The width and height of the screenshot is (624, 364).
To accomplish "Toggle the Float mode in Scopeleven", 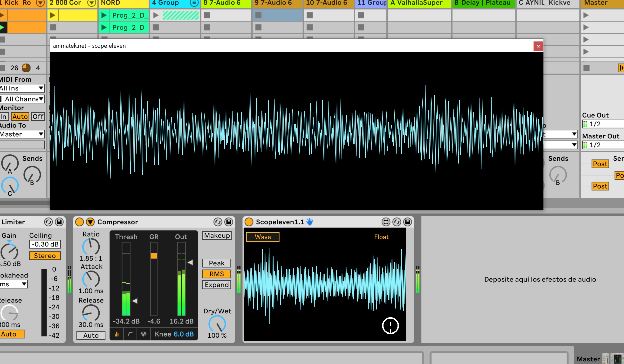I will [x=381, y=237].
